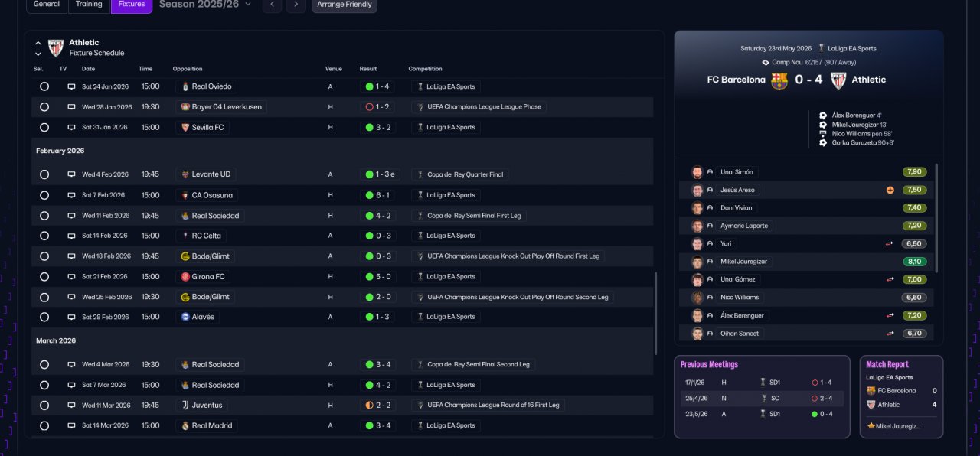Select the Girona FC fixture radio button
This screenshot has height=456, width=980.
click(x=44, y=277)
